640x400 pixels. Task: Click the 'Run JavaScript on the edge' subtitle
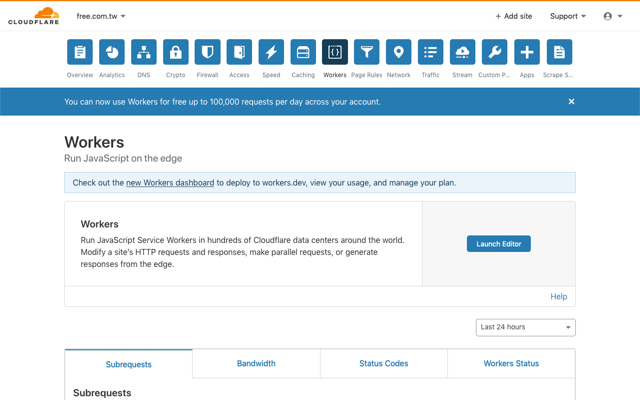(x=123, y=158)
